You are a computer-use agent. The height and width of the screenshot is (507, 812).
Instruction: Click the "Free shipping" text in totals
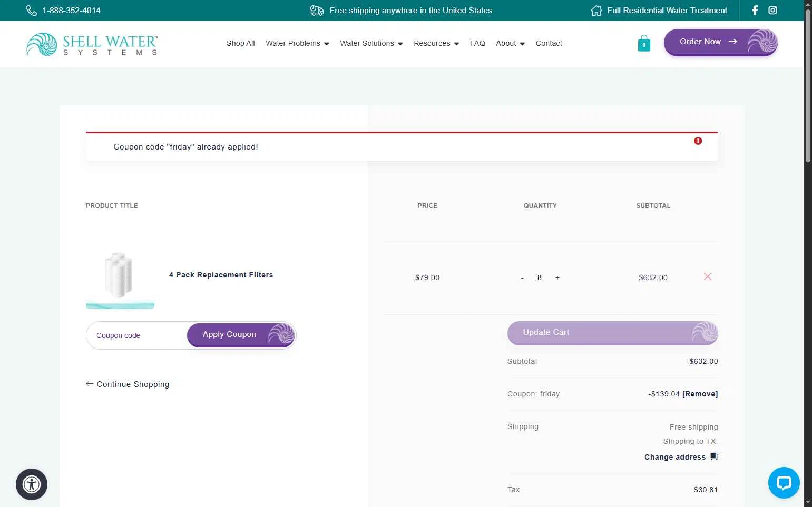[x=694, y=427]
